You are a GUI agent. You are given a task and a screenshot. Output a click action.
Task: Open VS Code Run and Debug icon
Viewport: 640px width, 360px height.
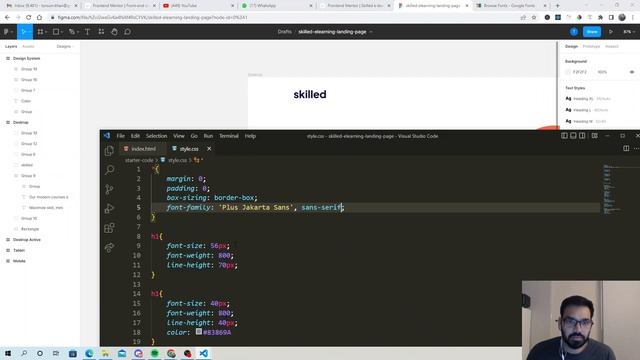pyautogui.click(x=109, y=209)
